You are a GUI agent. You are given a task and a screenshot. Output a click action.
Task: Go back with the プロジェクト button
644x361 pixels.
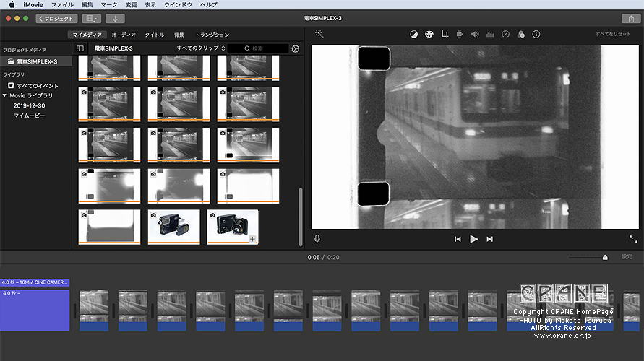click(x=58, y=18)
